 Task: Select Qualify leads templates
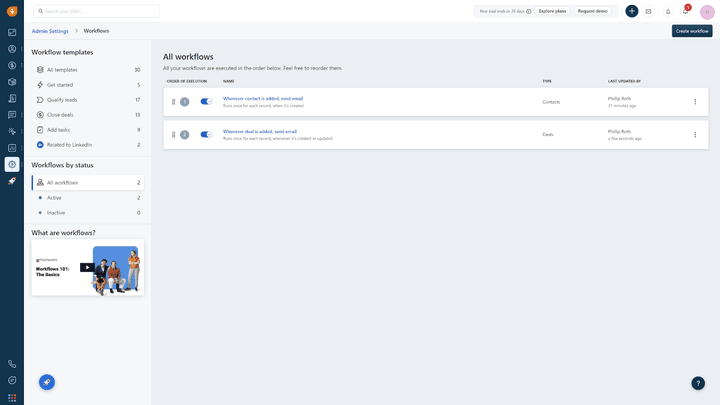(x=88, y=100)
